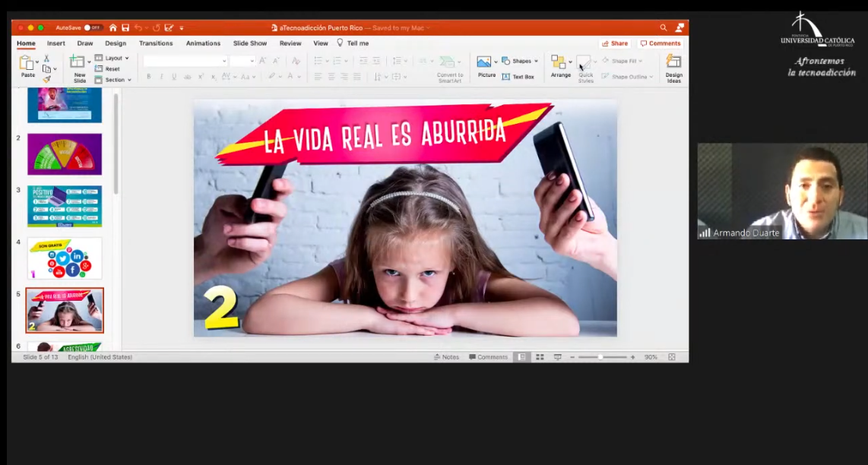Open the Comments button at top right
The height and width of the screenshot is (465, 868).
(660, 43)
